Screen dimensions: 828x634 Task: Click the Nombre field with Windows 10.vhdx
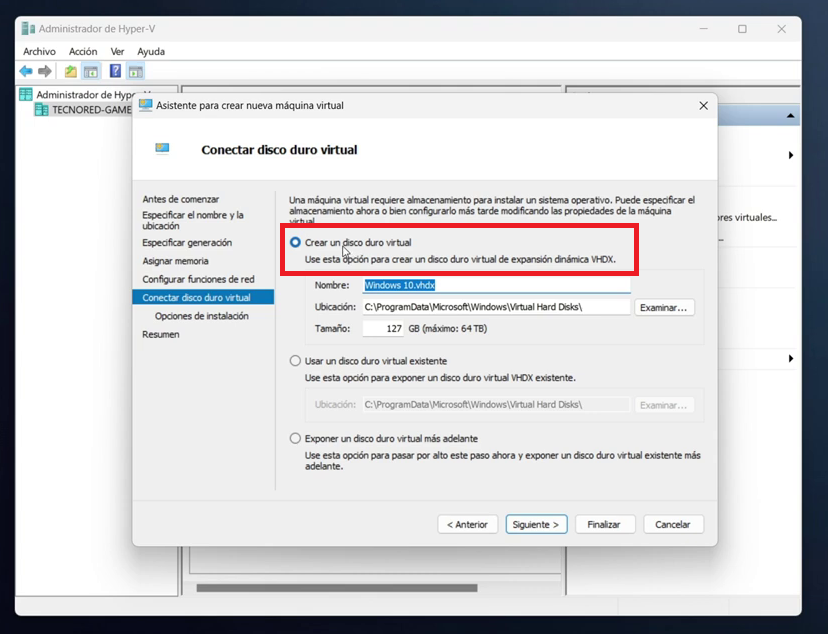[496, 285]
